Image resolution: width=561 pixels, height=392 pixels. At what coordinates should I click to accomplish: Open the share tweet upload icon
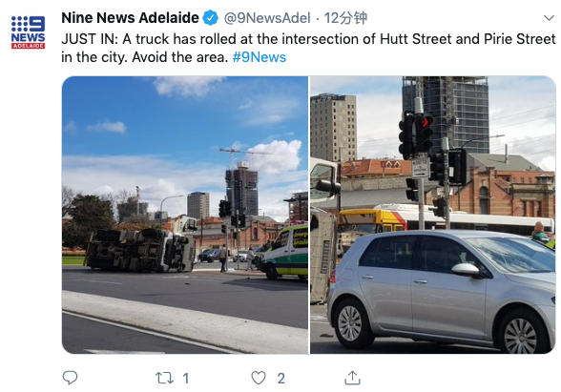click(x=352, y=378)
